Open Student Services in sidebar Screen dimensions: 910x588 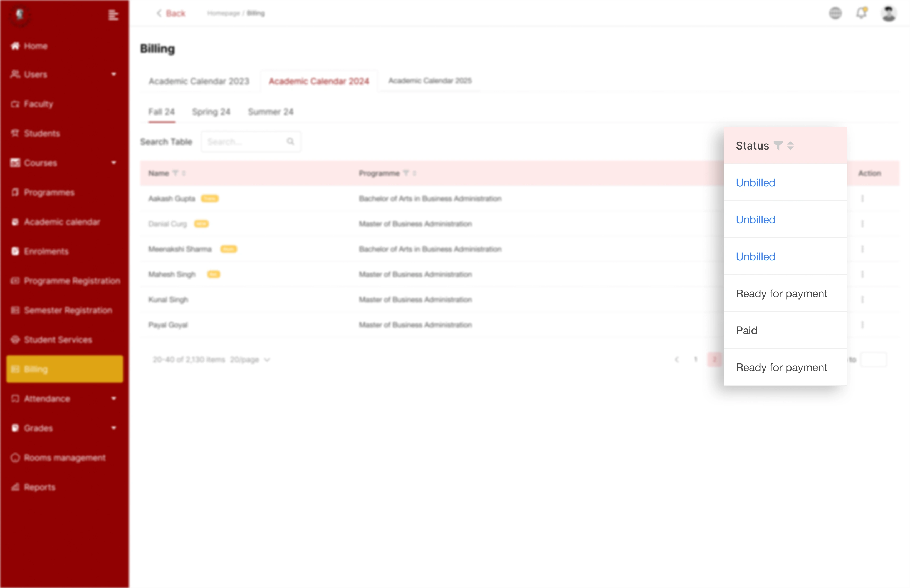click(57, 340)
